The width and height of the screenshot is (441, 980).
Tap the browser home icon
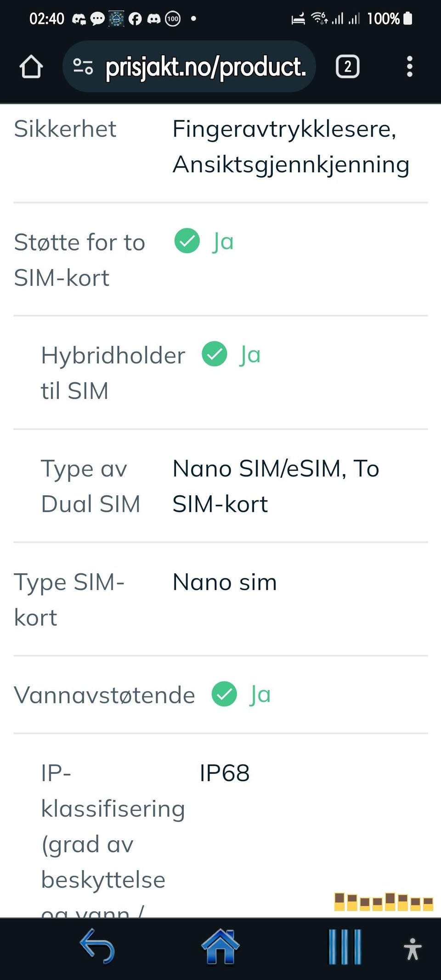click(31, 67)
